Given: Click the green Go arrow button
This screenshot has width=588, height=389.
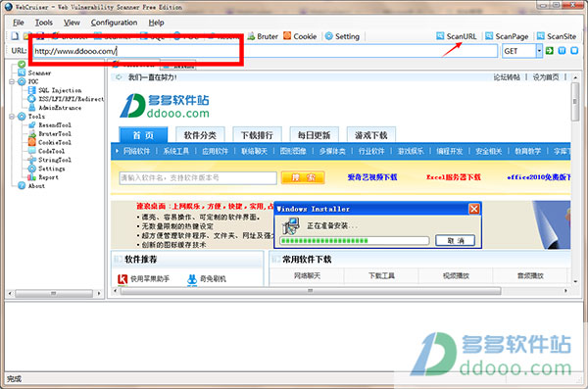Looking at the screenshot, I should coord(550,51).
